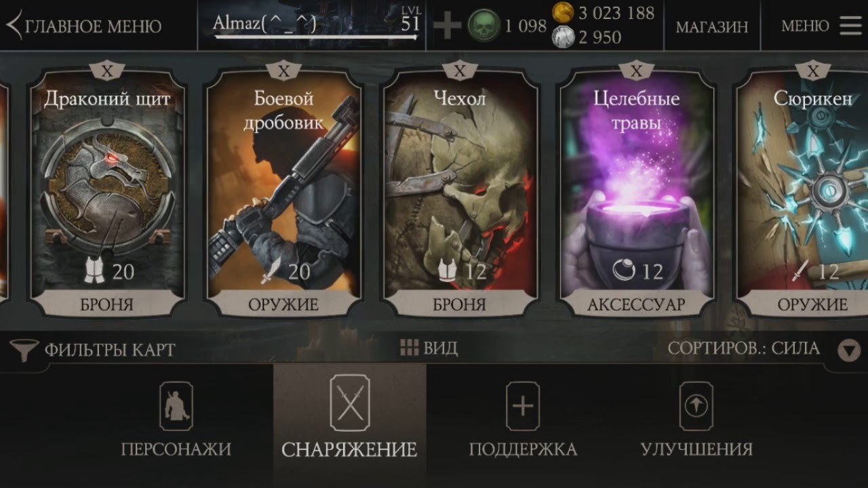Click the green skull souls icon
This screenshot has height=488, width=868.
coord(484,26)
